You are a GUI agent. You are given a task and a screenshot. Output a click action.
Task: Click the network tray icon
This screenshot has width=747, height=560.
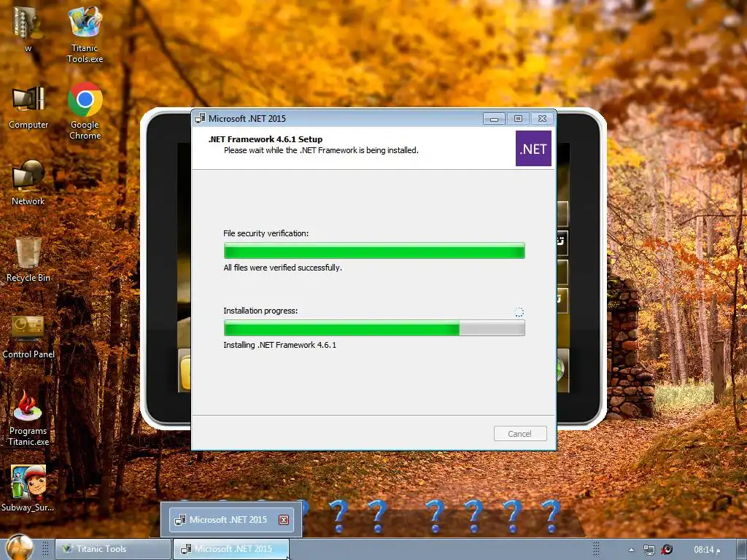(x=649, y=550)
